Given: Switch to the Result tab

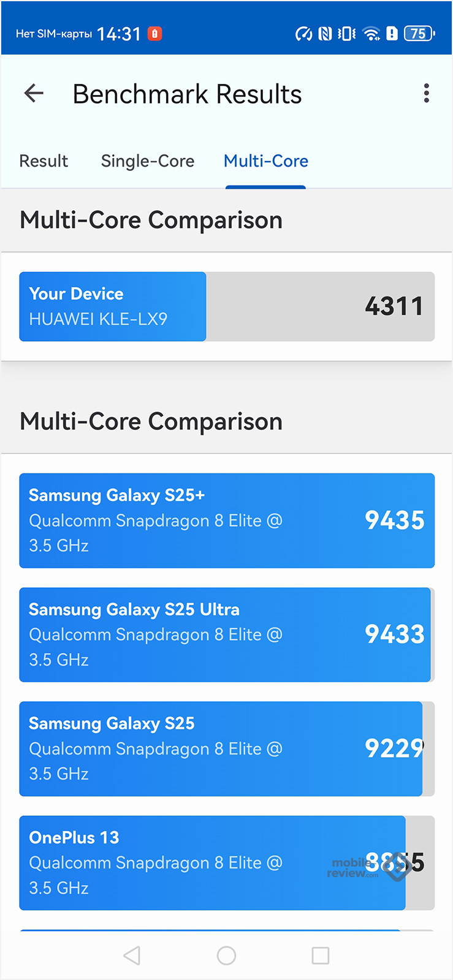Looking at the screenshot, I should [x=44, y=161].
